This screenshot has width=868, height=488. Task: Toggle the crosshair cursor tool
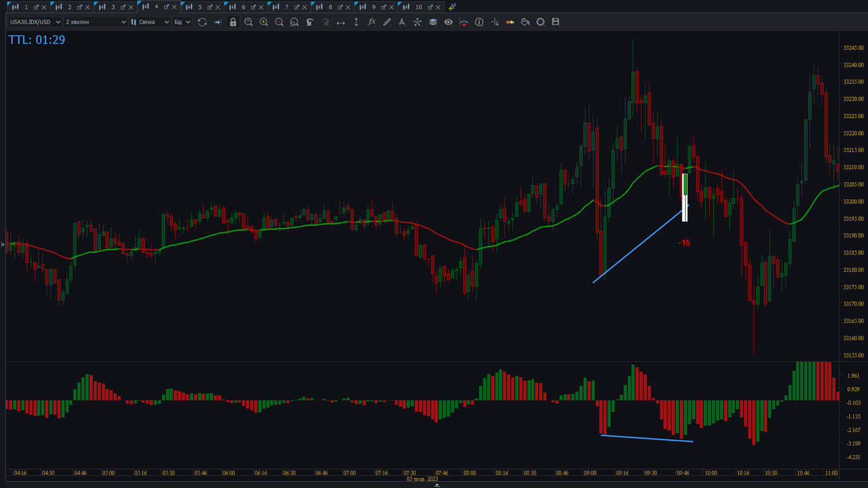(x=495, y=22)
